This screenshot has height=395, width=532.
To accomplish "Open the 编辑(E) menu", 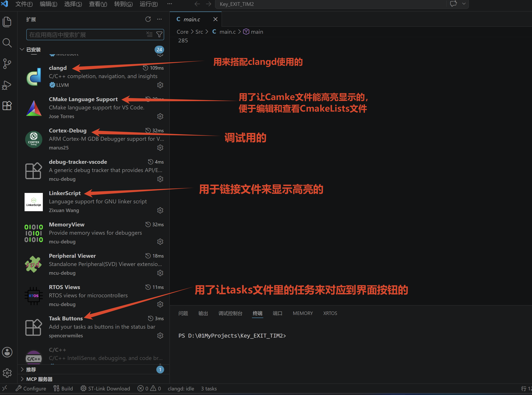I will (48, 4).
